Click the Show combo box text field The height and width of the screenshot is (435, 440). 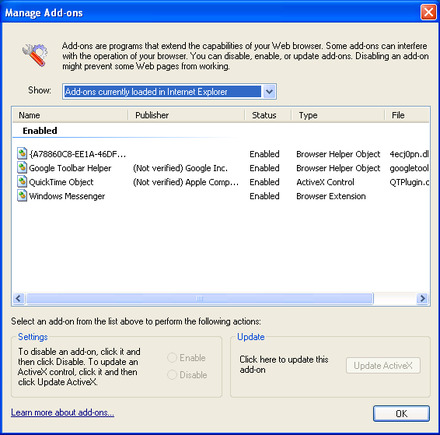pyautogui.click(x=163, y=92)
